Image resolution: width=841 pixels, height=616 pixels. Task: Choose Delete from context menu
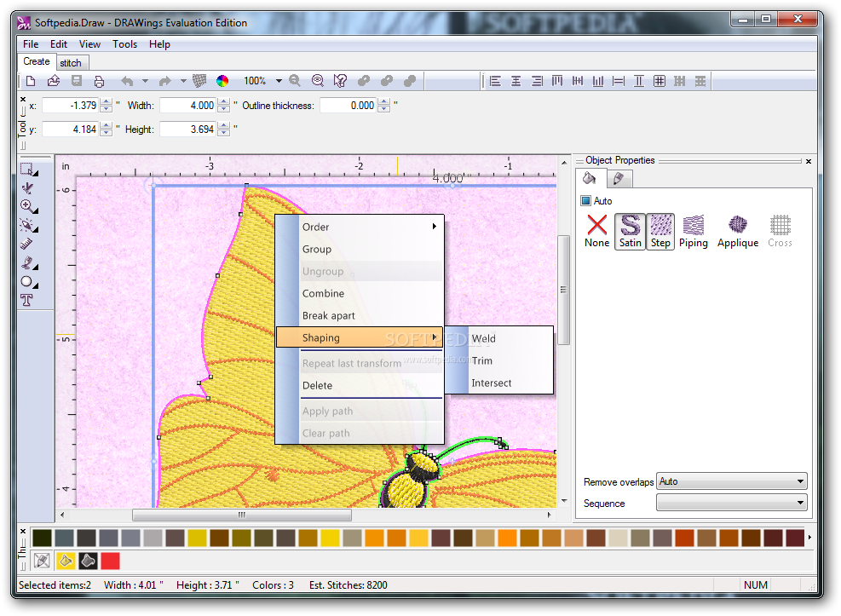point(360,385)
